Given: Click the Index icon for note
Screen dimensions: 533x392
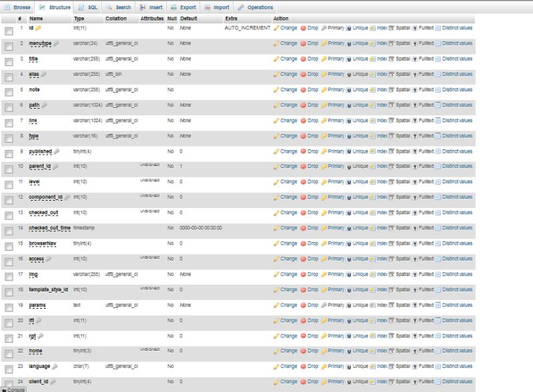Looking at the screenshot, I should (372, 90).
